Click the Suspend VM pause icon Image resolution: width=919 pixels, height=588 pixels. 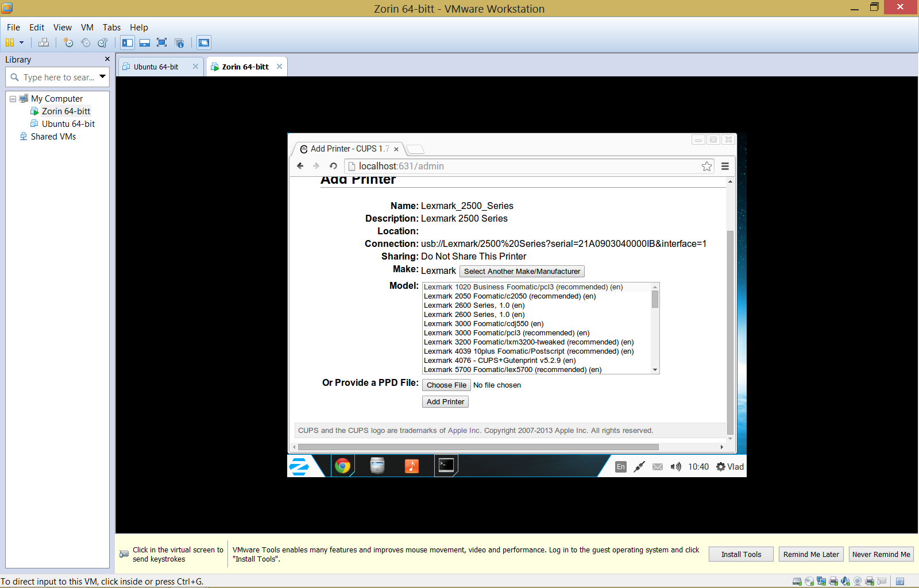pyautogui.click(x=9, y=42)
